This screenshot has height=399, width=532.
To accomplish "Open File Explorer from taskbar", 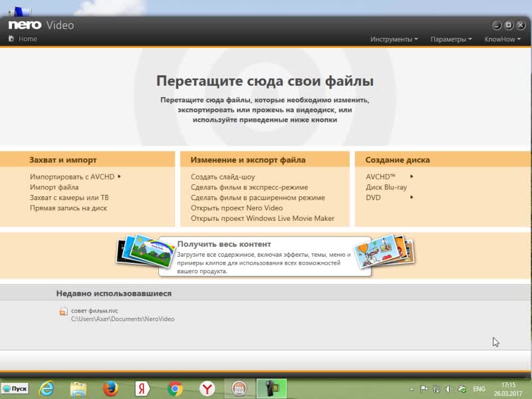I will pos(78,389).
